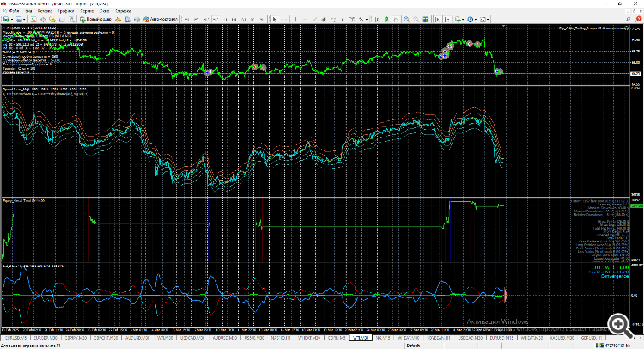Screen dimensions: 644x349
Task: Open the Strategy Tester icon
Action: [71, 19]
